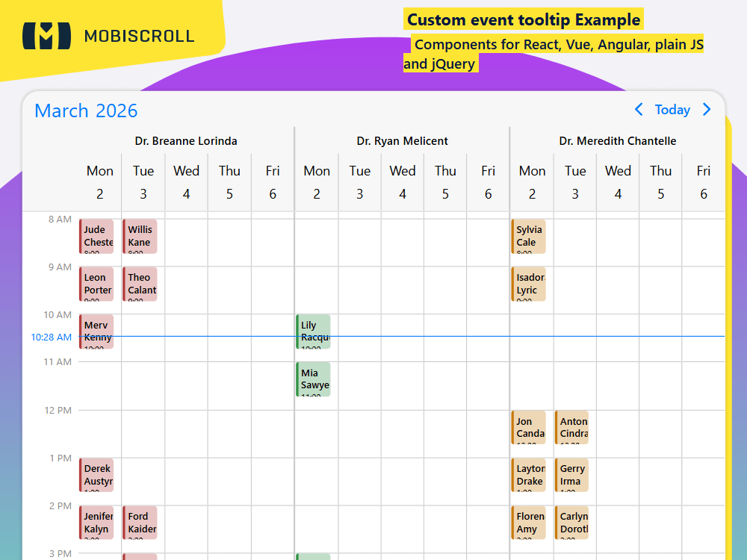Click the previous week chevron arrow
747x560 pixels.
[x=639, y=110]
